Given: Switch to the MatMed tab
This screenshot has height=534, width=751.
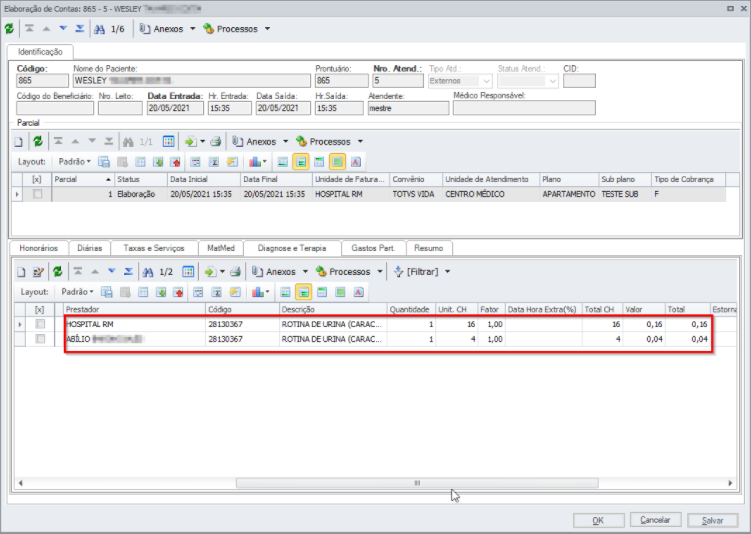Looking at the screenshot, I should pyautogui.click(x=221, y=248).
